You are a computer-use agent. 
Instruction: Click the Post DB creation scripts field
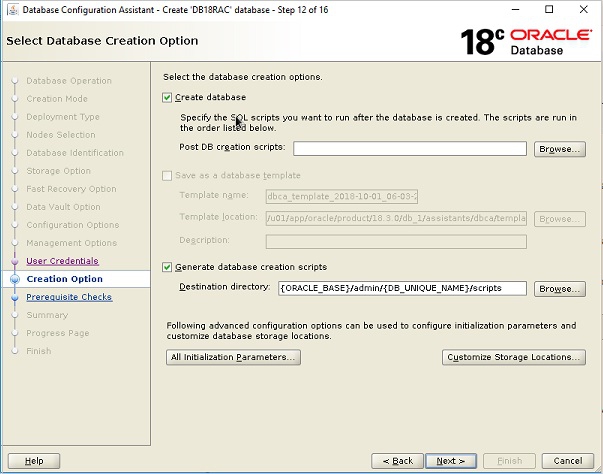tap(410, 149)
